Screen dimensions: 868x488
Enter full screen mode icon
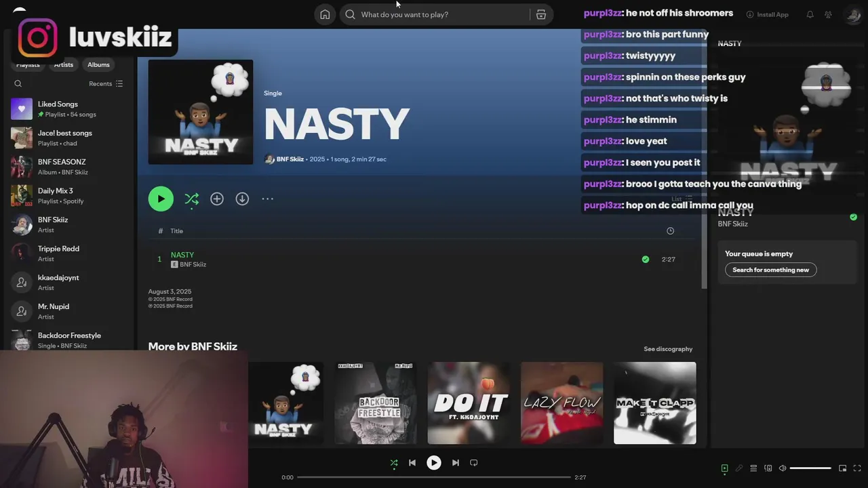[x=857, y=468]
